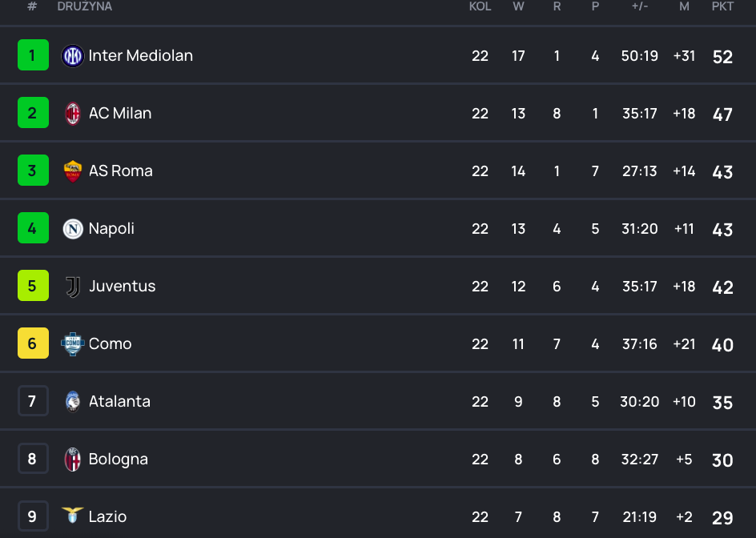Screen dimensions: 756x538
Task: Click the Como club crest
Action: [73, 344]
